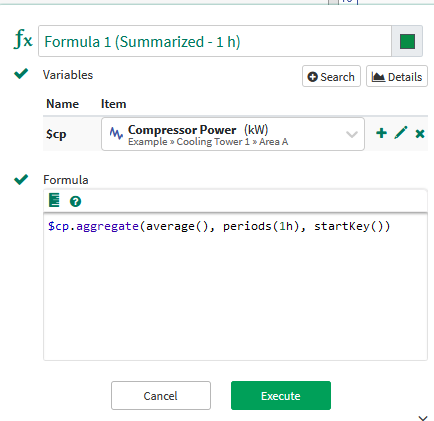Image resolution: width=434 pixels, height=421 pixels.
Task: Click the Formula 1 name field
Action: (x=215, y=41)
